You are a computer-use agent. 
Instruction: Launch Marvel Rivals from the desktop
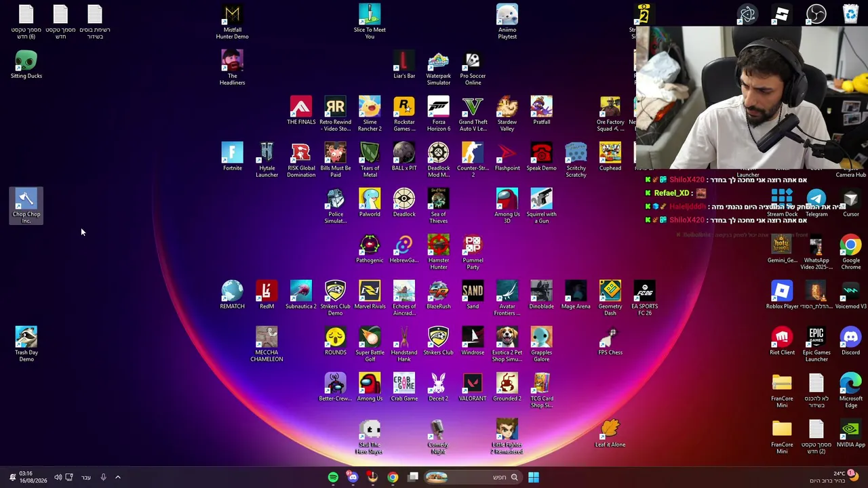coord(370,296)
